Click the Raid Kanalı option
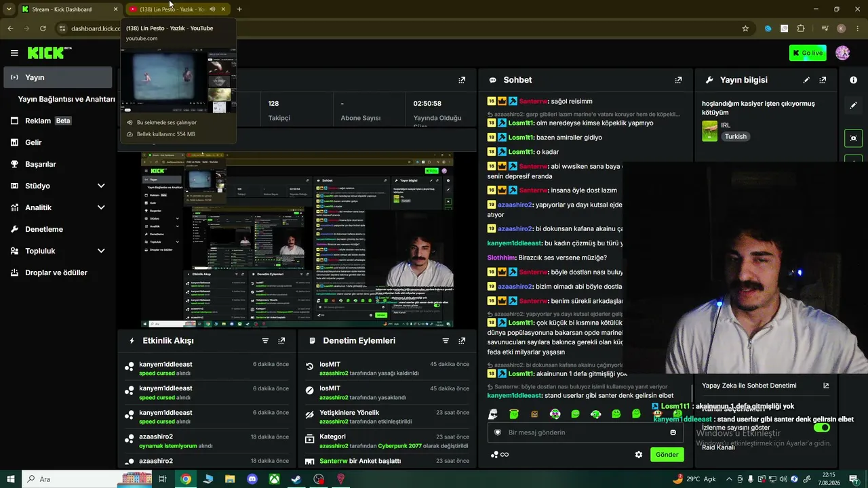This screenshot has height=488, width=868. 718,447
